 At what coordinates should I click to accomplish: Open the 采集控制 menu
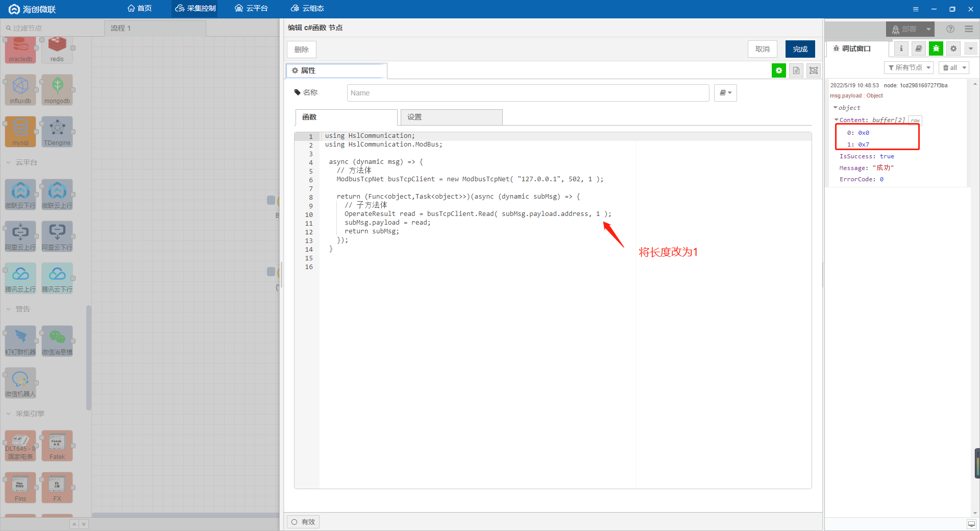pos(195,9)
